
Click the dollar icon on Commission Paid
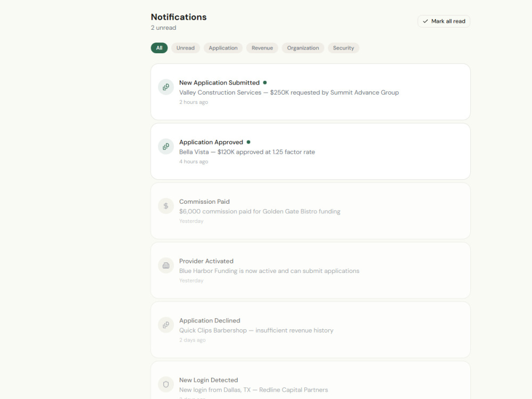pos(166,206)
